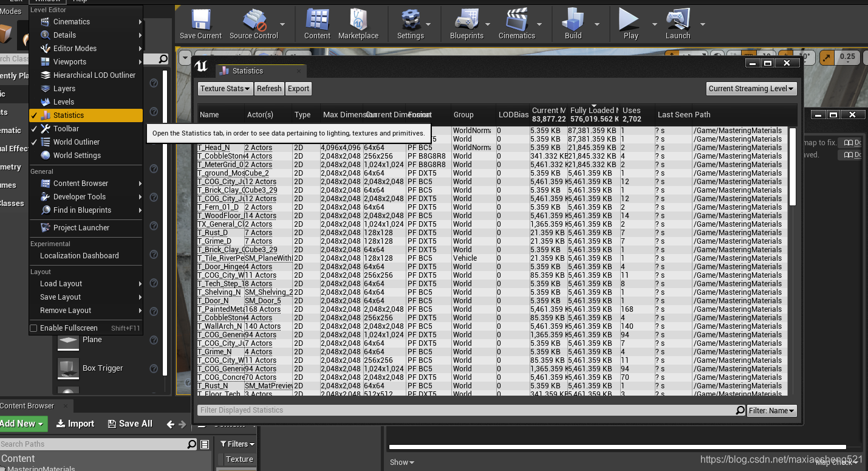
Task: Open Source Control toolbar icon
Action: pos(254,24)
